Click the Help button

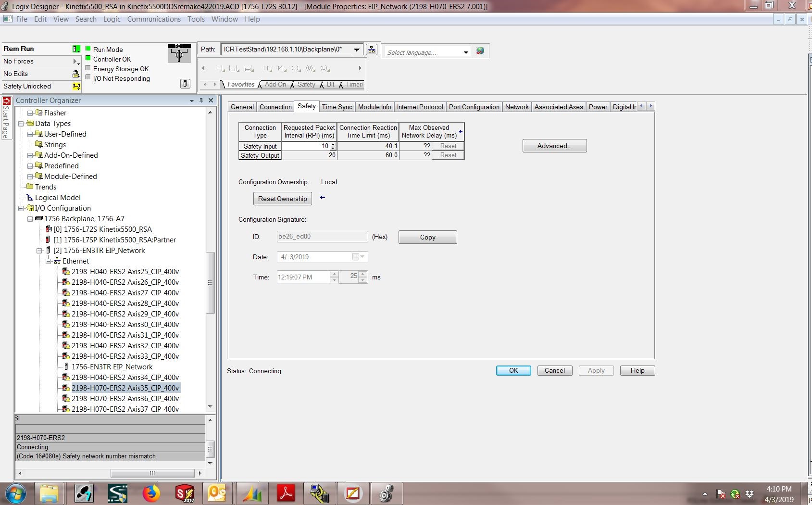tap(637, 370)
